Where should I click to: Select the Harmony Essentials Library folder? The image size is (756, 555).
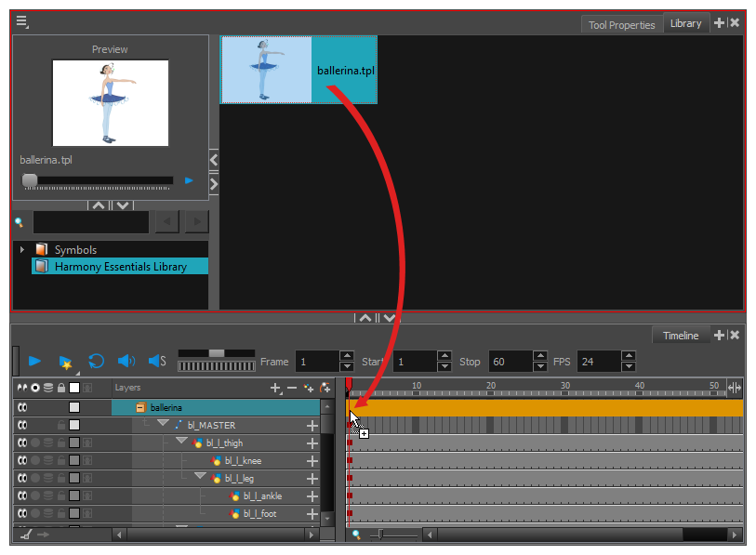(120, 267)
